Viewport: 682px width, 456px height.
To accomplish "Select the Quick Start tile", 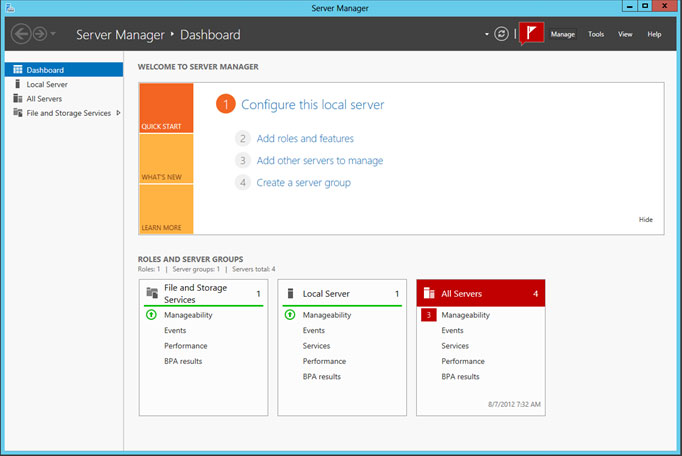I will point(166,108).
